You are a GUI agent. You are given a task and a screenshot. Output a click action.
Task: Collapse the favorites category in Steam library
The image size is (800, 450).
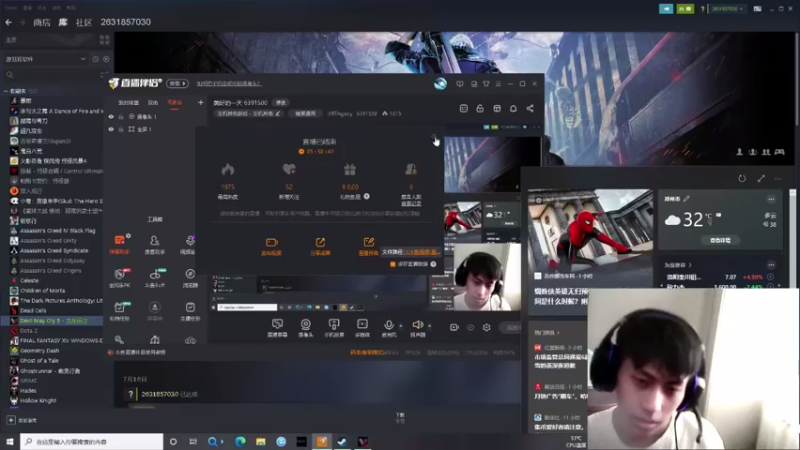point(6,91)
